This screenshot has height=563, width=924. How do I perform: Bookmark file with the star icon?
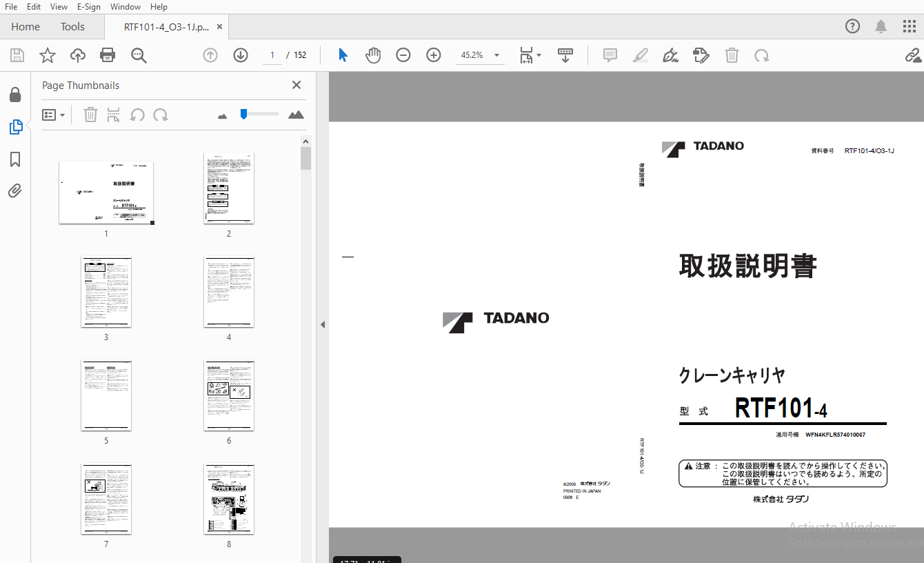coord(48,55)
